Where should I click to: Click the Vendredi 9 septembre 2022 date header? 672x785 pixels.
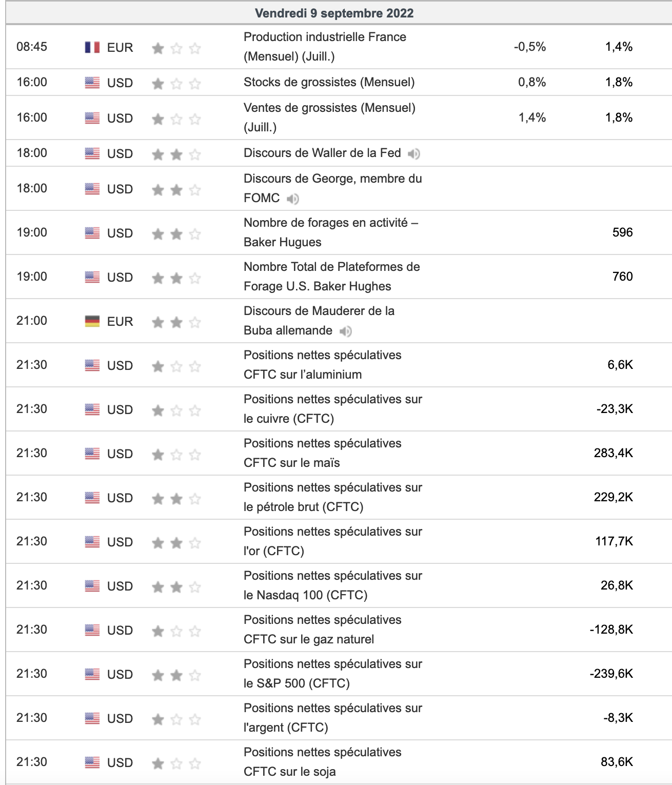(334, 13)
